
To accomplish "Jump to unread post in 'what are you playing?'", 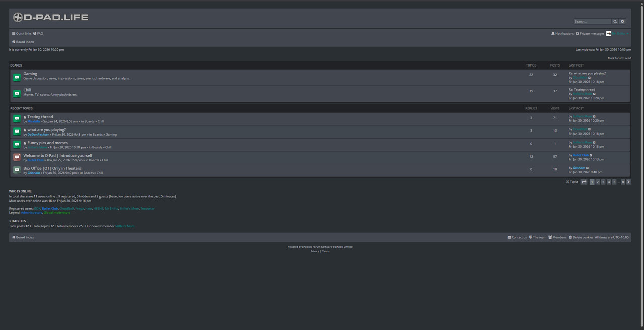I will click(25, 130).
